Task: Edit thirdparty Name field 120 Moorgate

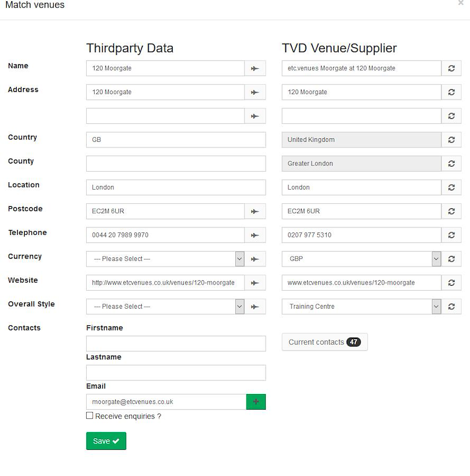Action: [x=165, y=68]
